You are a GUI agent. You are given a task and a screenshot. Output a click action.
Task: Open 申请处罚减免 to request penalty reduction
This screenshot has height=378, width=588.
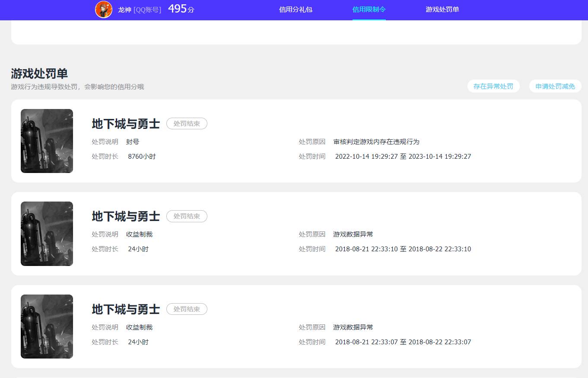pyautogui.click(x=555, y=86)
